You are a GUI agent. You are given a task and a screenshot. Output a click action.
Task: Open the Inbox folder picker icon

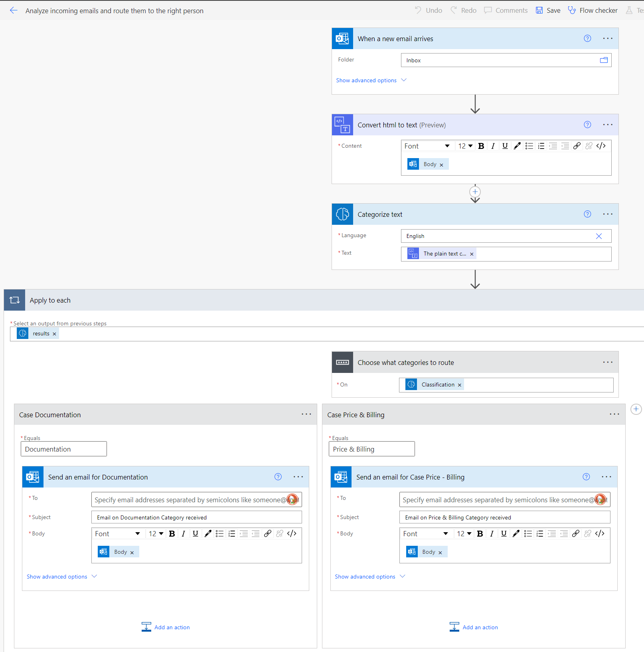tap(604, 60)
